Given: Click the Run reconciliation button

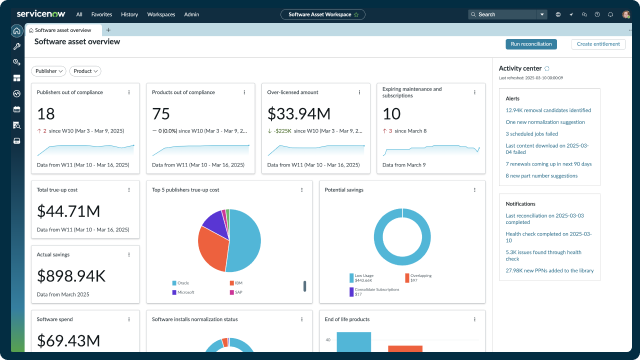Looking at the screenshot, I should click(531, 44).
